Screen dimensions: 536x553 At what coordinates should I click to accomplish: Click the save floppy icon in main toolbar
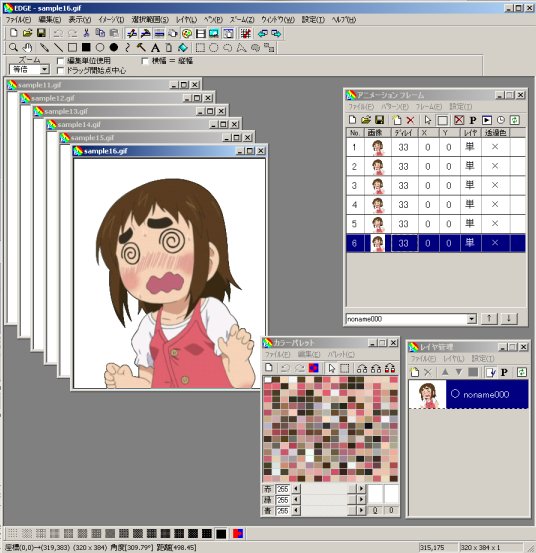(41, 33)
